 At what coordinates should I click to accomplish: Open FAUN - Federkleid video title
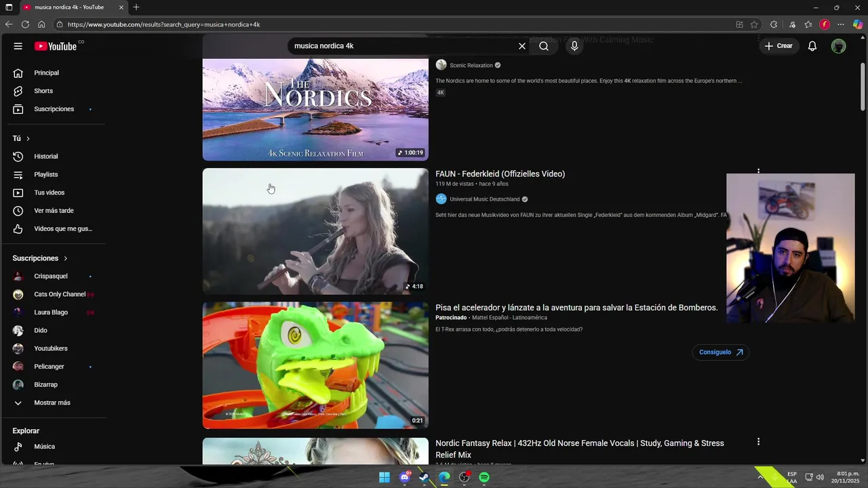point(500,174)
